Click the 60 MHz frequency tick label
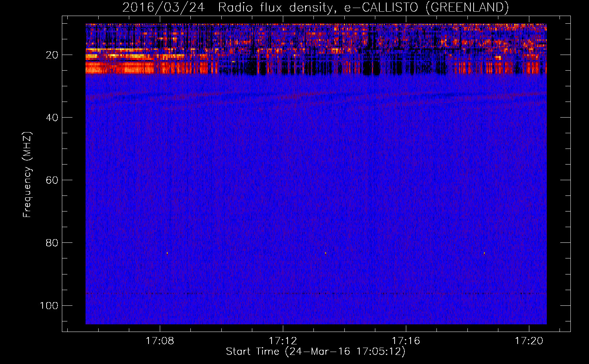The image size is (589, 364). (x=52, y=180)
